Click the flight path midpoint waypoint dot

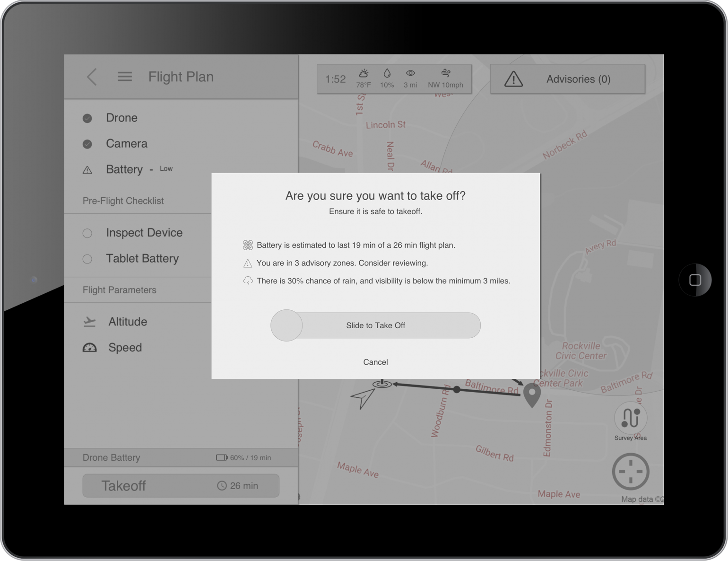pos(457,390)
